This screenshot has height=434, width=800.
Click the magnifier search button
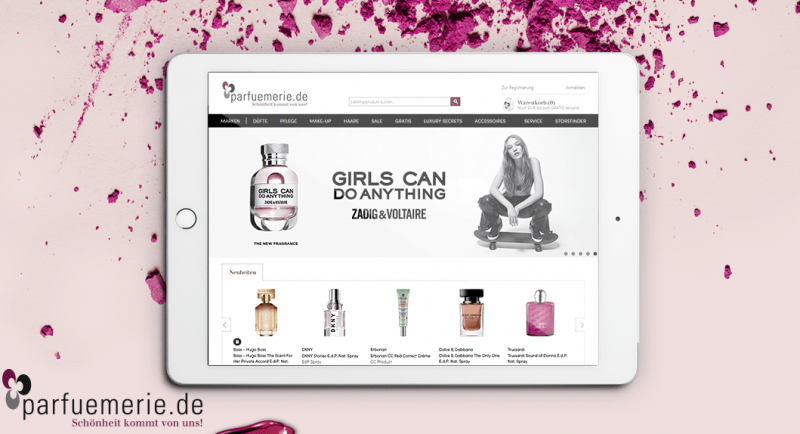click(x=455, y=101)
